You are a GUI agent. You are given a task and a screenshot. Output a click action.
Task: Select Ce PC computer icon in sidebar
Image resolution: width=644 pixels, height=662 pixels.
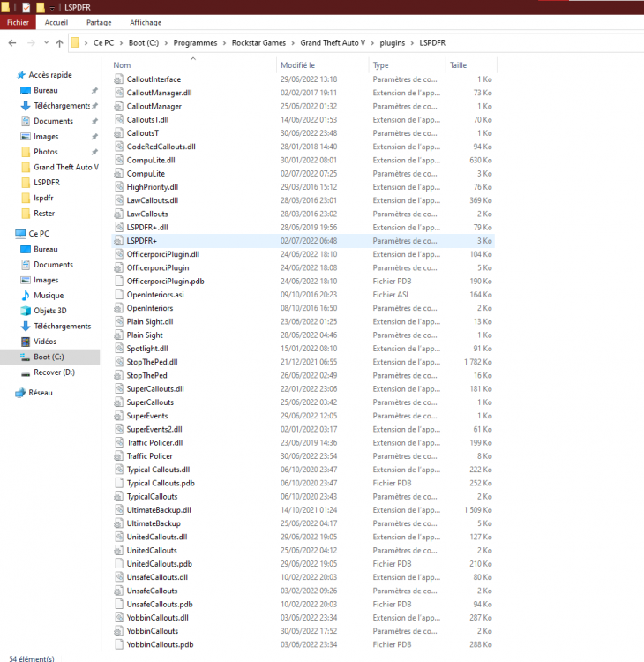tap(20, 234)
